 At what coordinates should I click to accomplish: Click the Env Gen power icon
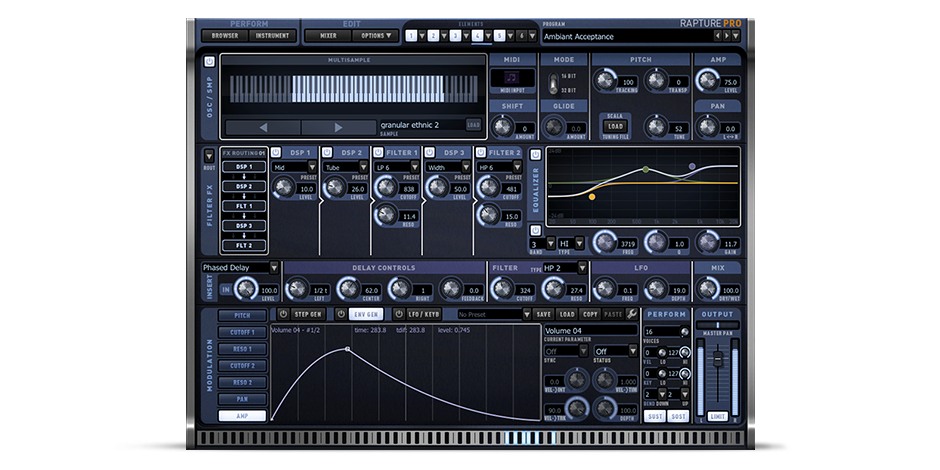tap(341, 314)
